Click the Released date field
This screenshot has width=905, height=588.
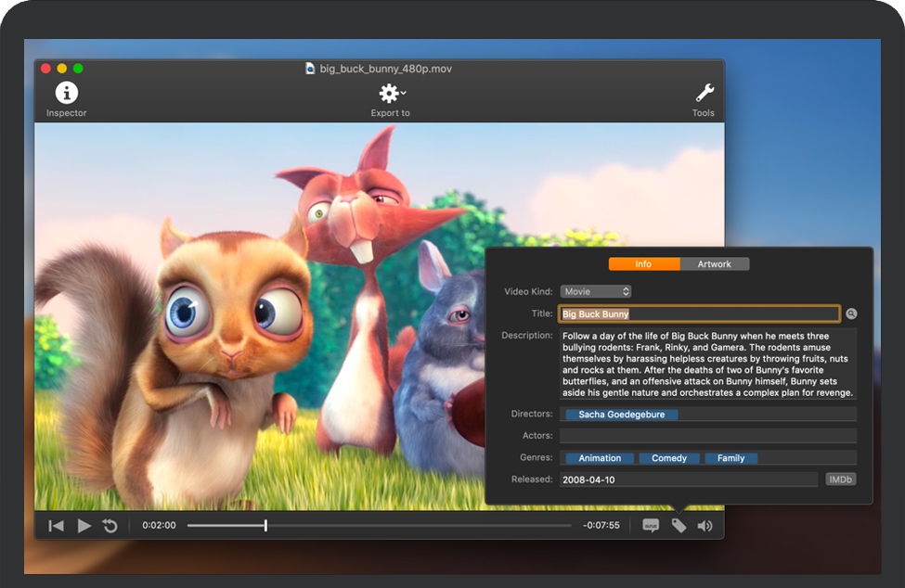pyautogui.click(x=687, y=479)
